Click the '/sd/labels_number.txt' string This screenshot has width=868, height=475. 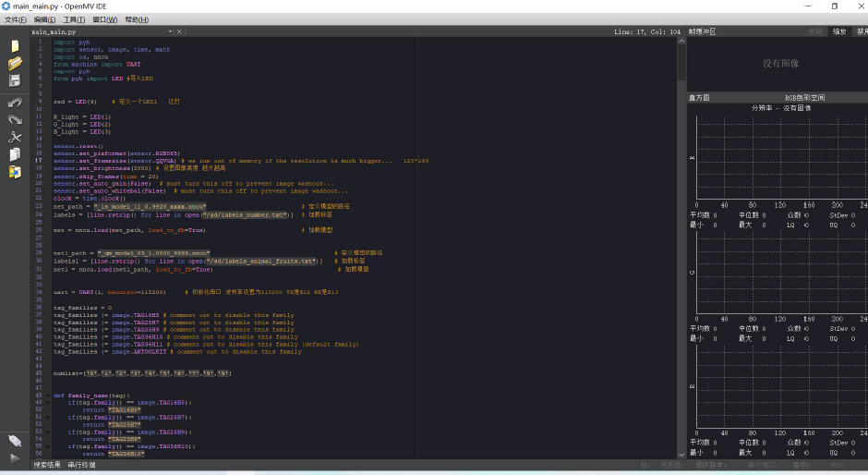click(246, 214)
